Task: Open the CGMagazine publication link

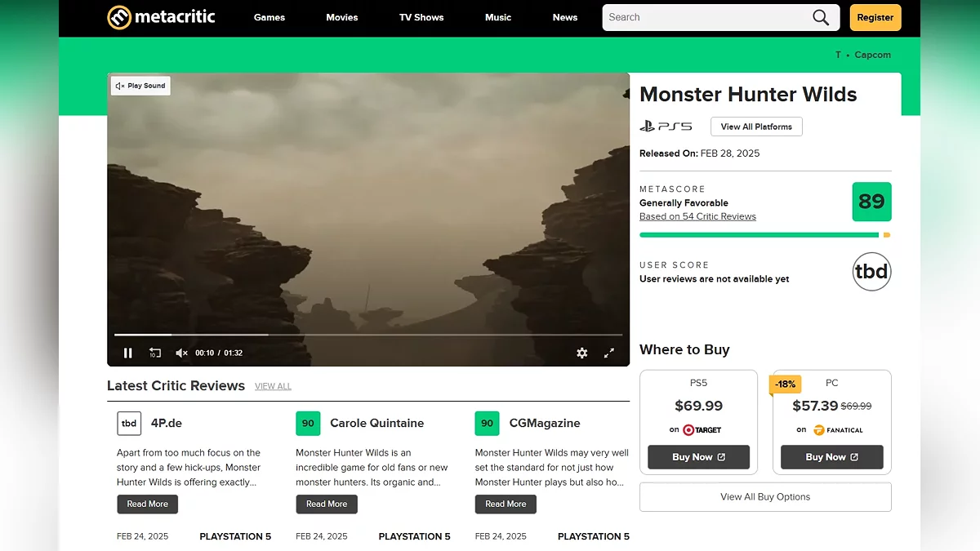Action: pos(545,423)
